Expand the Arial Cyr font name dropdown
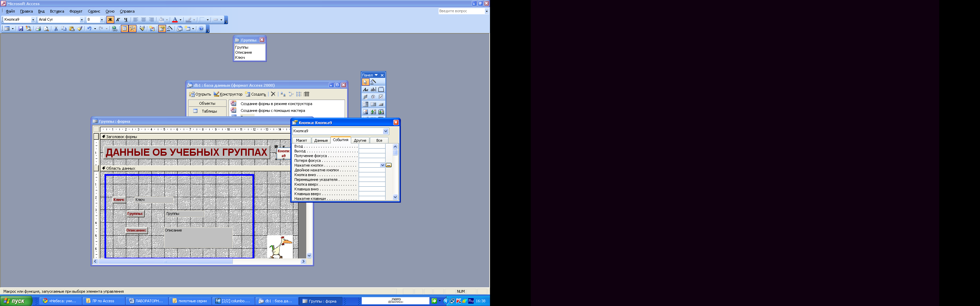The width and height of the screenshot is (980, 306). coord(81,20)
